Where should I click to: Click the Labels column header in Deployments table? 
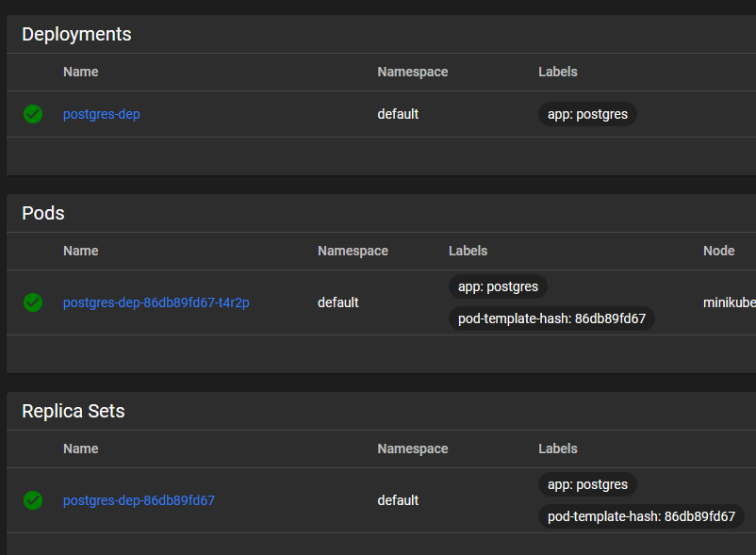coord(558,72)
